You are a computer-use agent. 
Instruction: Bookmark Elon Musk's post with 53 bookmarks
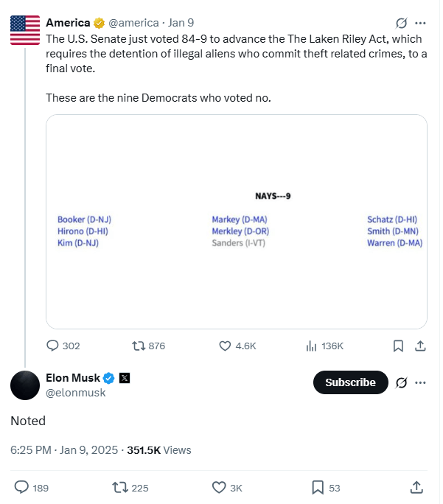[x=318, y=487]
